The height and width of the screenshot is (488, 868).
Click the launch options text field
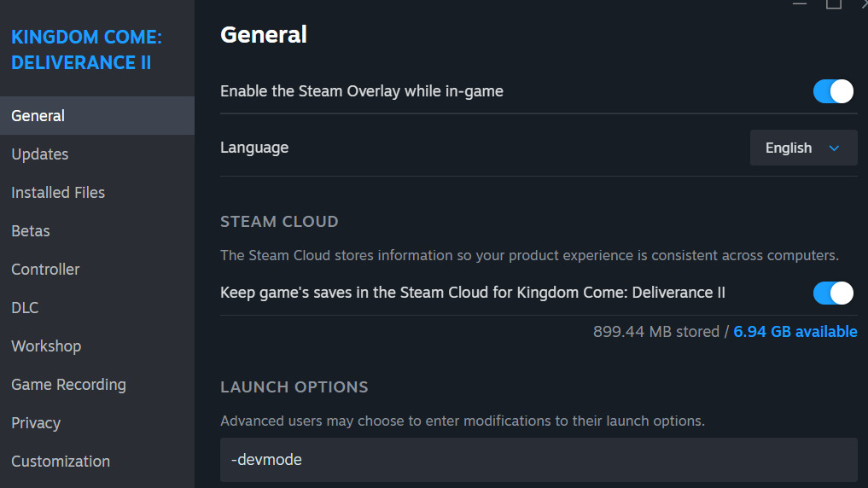[538, 460]
